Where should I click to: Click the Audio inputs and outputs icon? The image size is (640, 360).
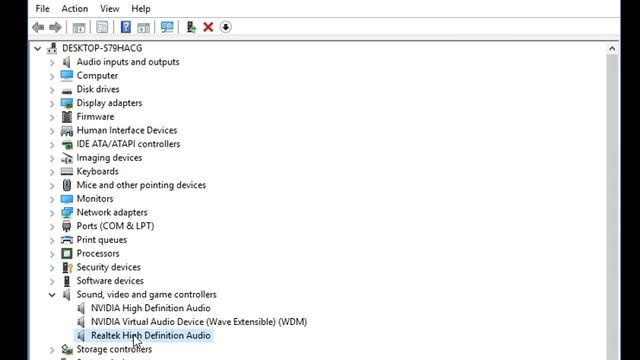click(x=67, y=62)
